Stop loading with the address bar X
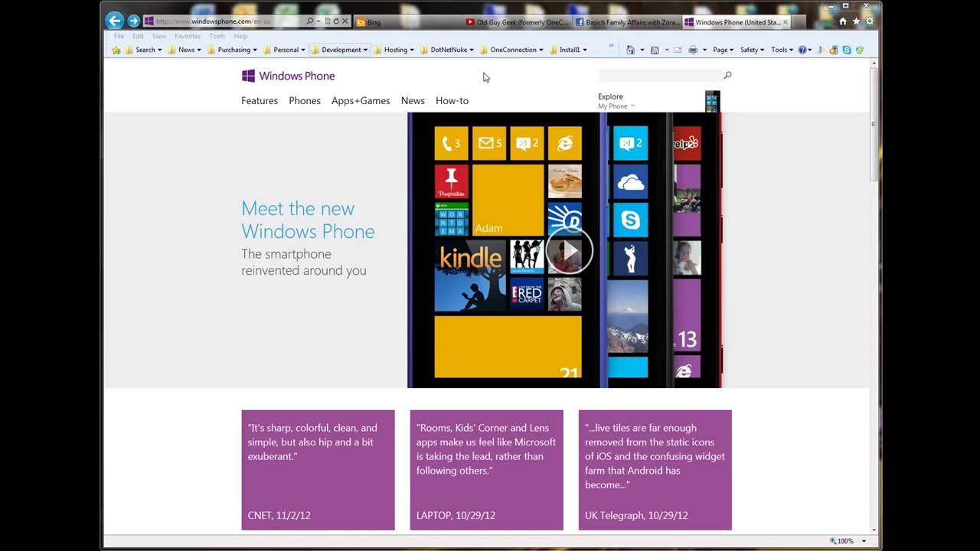The height and width of the screenshot is (551, 980). point(345,21)
